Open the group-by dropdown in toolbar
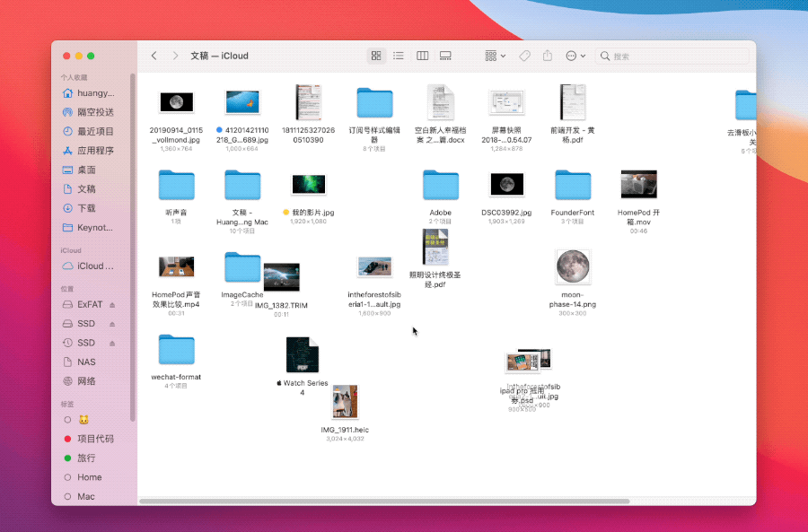Screen dimensions: 808x532 (496, 56)
